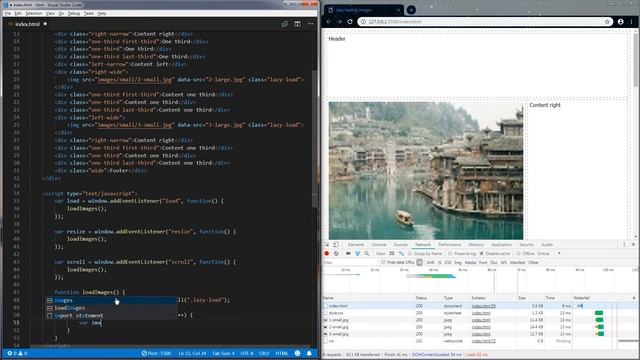The height and width of the screenshot is (360, 640).
Task: Open the Tasks menu in VS Code
Action: point(89,13)
